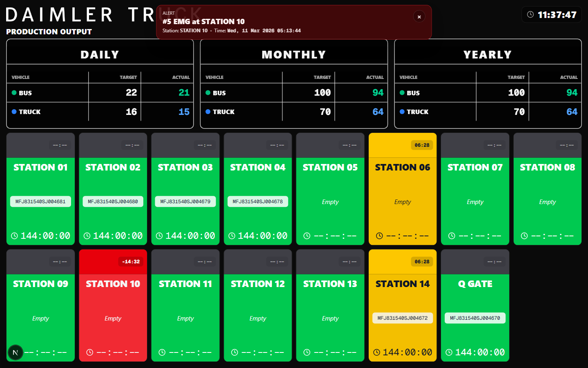Click the clock icon in the STATION 05 card
Screen dimensions: 588x368
(x=307, y=236)
